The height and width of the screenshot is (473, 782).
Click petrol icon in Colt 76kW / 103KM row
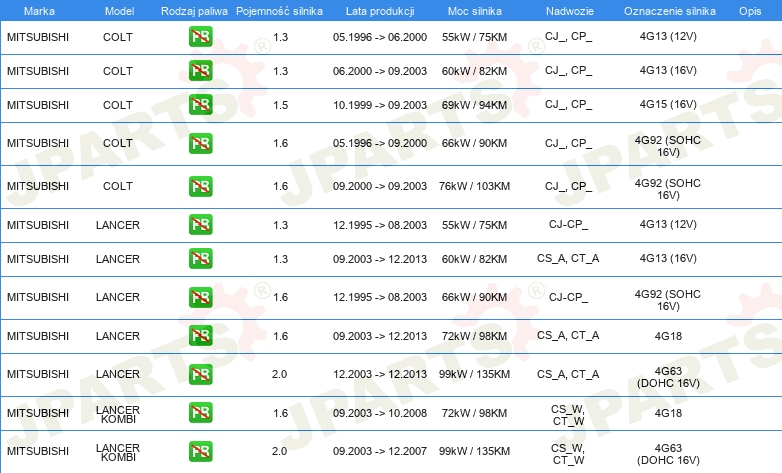click(200, 186)
